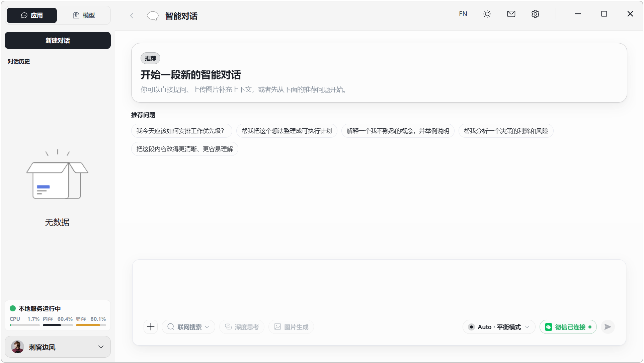Click the send arrow button

(x=608, y=327)
